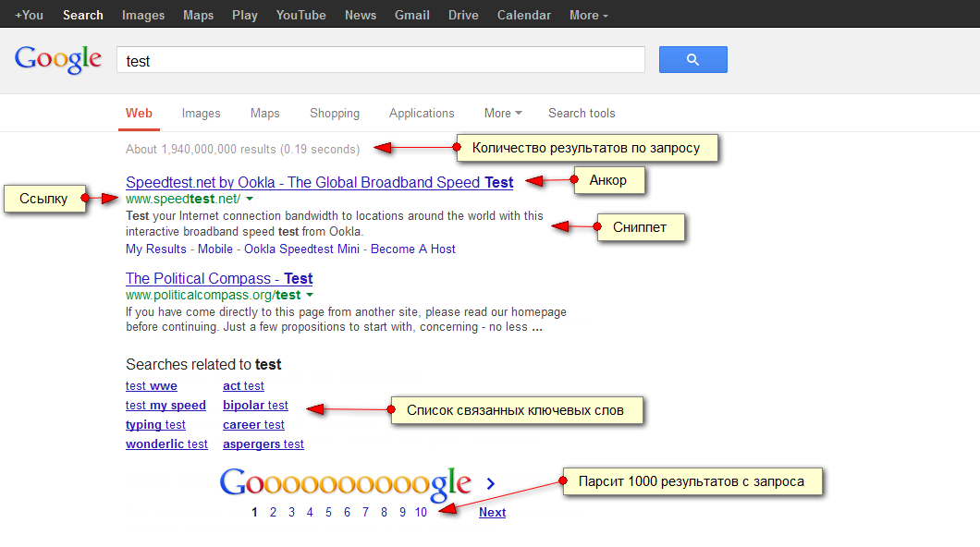
Task: Click the green www.politicalcompass.org/test URL
Action: click(x=214, y=296)
